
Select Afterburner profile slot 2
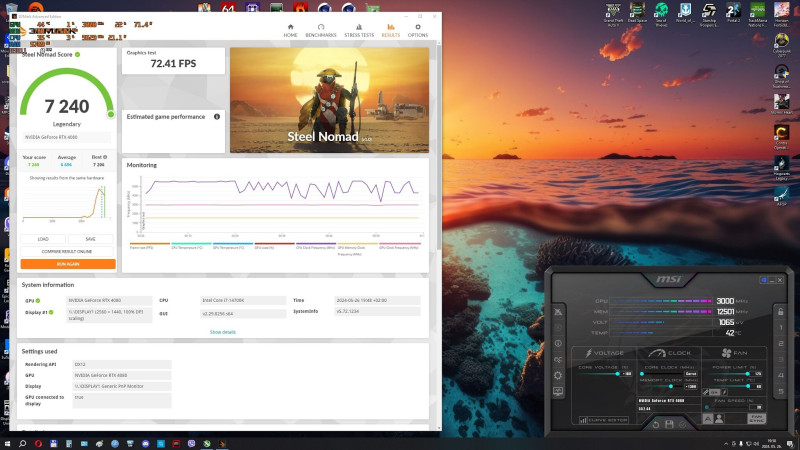point(781,343)
